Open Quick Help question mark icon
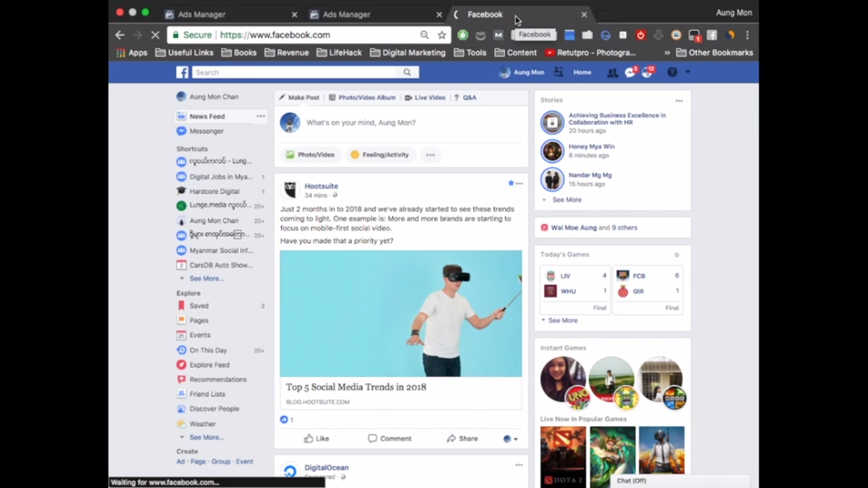The image size is (868, 488). (672, 72)
